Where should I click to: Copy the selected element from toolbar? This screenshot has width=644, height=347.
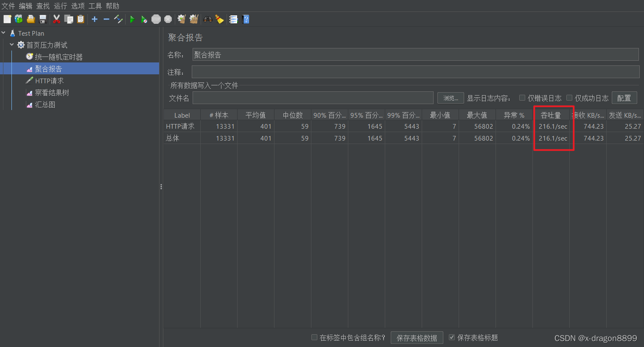pos(69,19)
